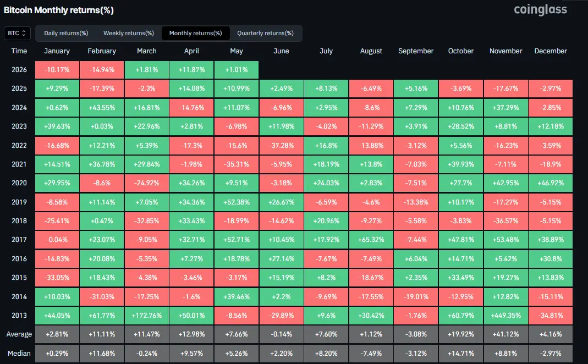
Task: Click the March column header
Action: tap(147, 51)
